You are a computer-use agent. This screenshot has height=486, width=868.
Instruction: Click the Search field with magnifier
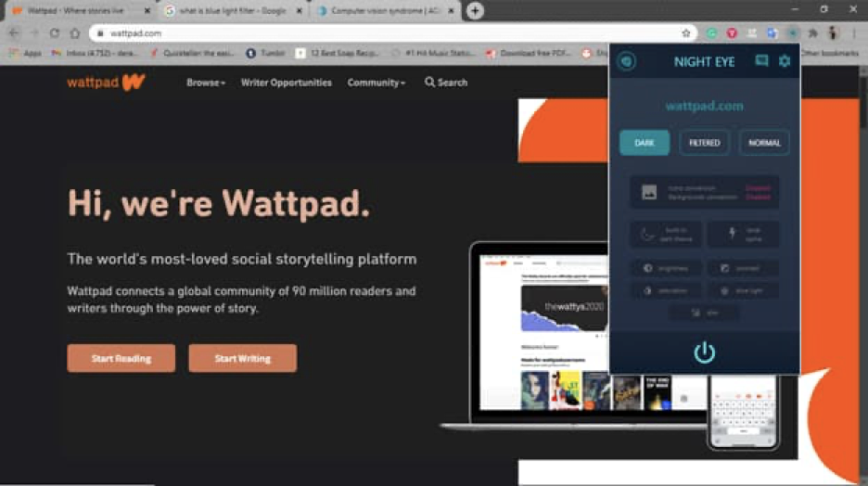click(x=446, y=83)
